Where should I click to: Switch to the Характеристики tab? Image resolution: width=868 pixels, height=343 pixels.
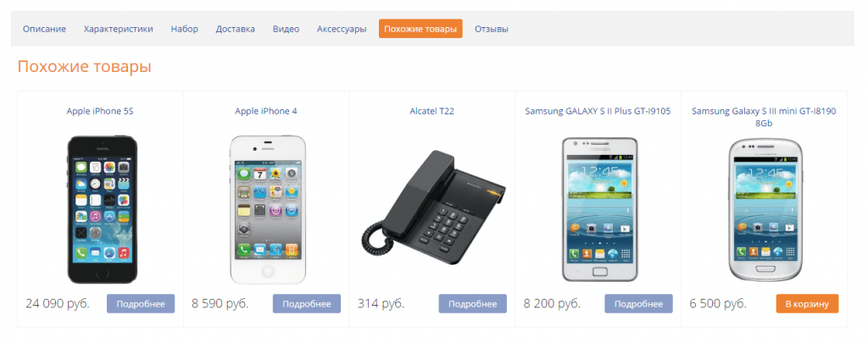pos(119,29)
